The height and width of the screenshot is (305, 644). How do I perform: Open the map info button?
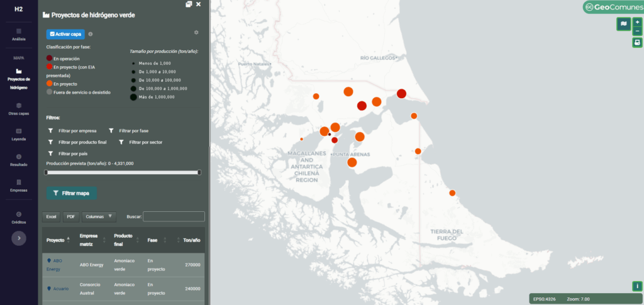pos(636,286)
